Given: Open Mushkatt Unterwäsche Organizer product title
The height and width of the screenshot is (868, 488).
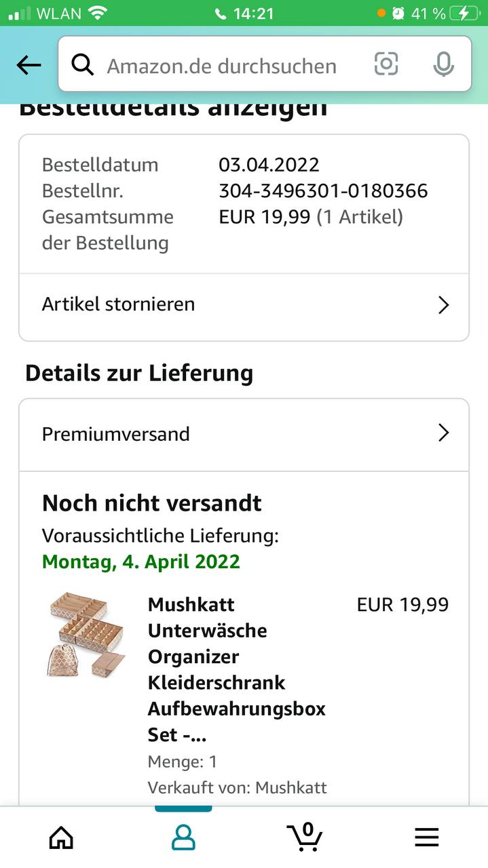Looking at the screenshot, I should pyautogui.click(x=236, y=669).
